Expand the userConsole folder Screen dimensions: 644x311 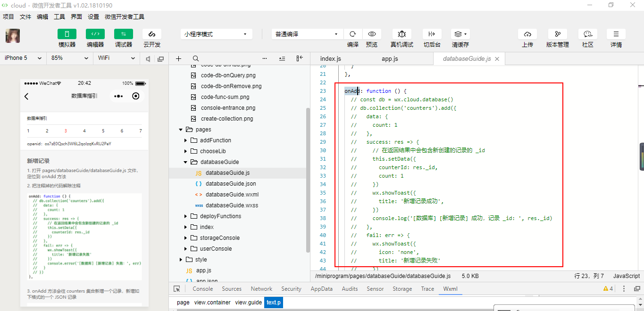click(185, 249)
